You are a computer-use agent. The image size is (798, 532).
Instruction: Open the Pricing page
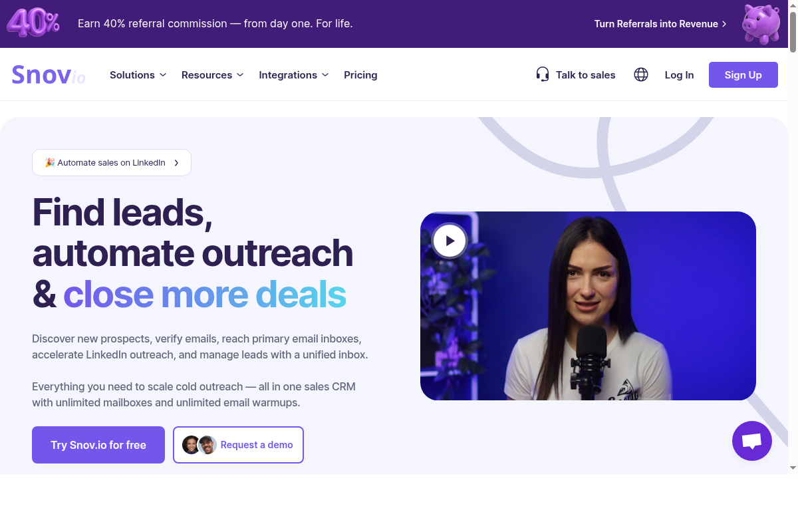coord(360,75)
